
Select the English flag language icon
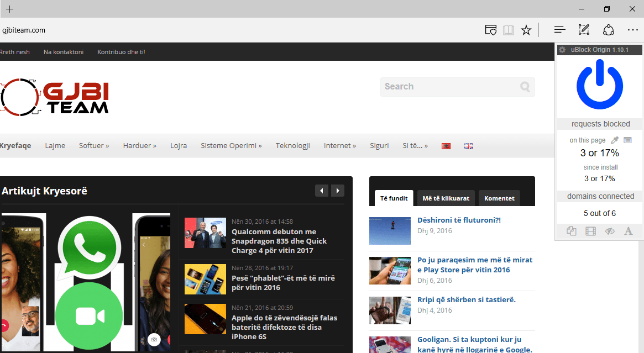(x=468, y=145)
